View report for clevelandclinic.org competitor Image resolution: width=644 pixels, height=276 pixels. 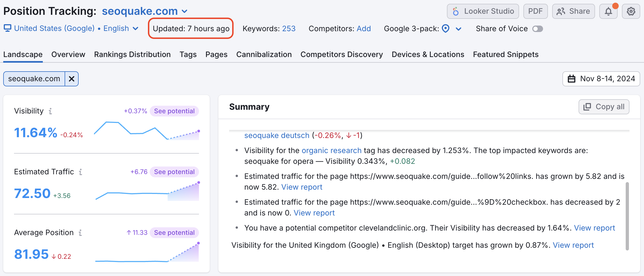(594, 228)
